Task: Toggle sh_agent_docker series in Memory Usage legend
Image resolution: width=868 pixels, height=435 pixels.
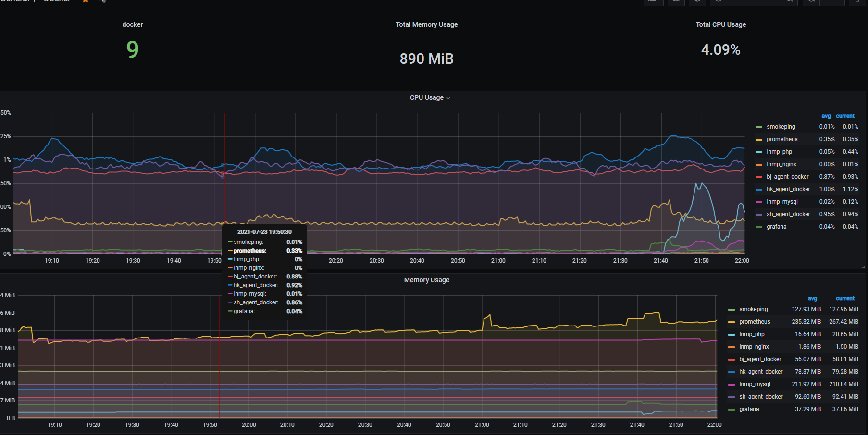Action: (x=761, y=397)
